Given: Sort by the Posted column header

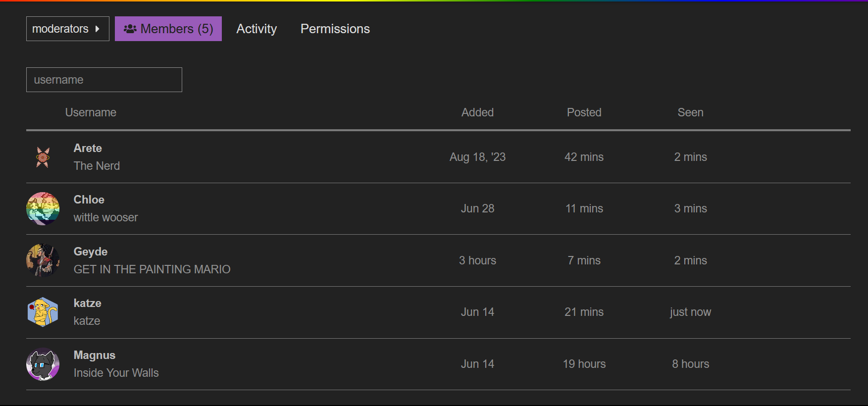Looking at the screenshot, I should [584, 112].
